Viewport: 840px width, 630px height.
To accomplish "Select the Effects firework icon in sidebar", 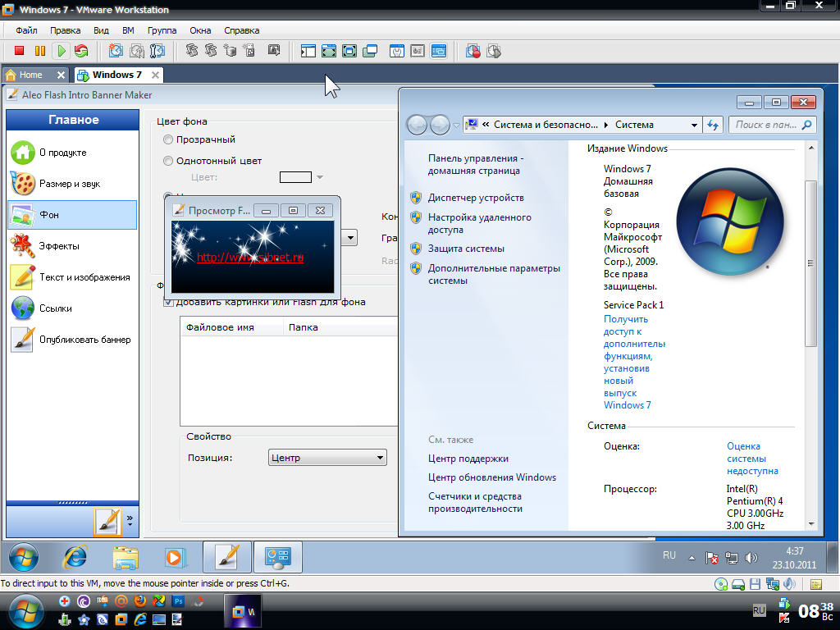I will pos(22,246).
